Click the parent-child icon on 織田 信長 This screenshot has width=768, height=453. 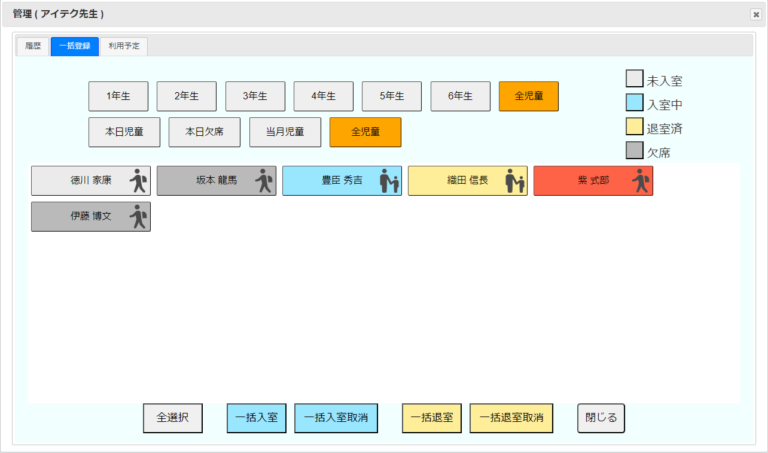(515, 181)
